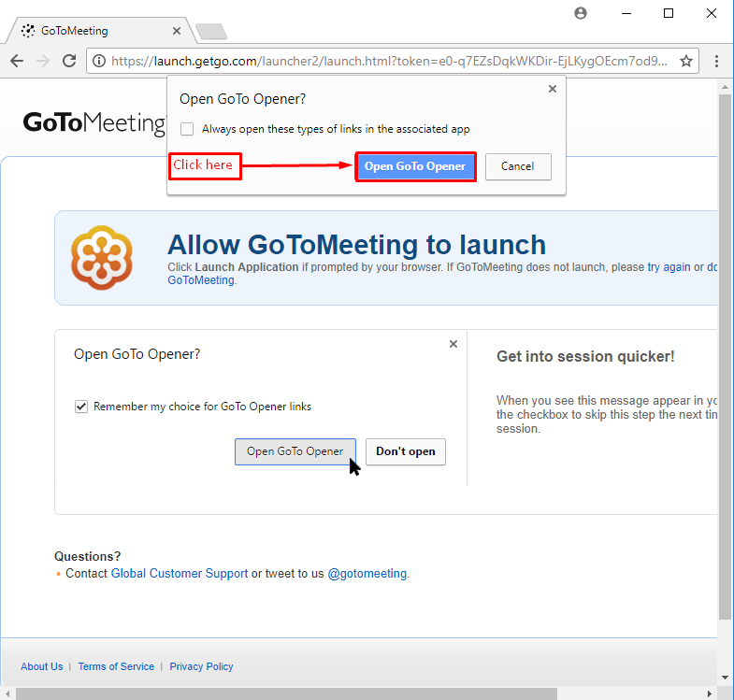View site information icon in address bar
734x700 pixels.
point(99,61)
